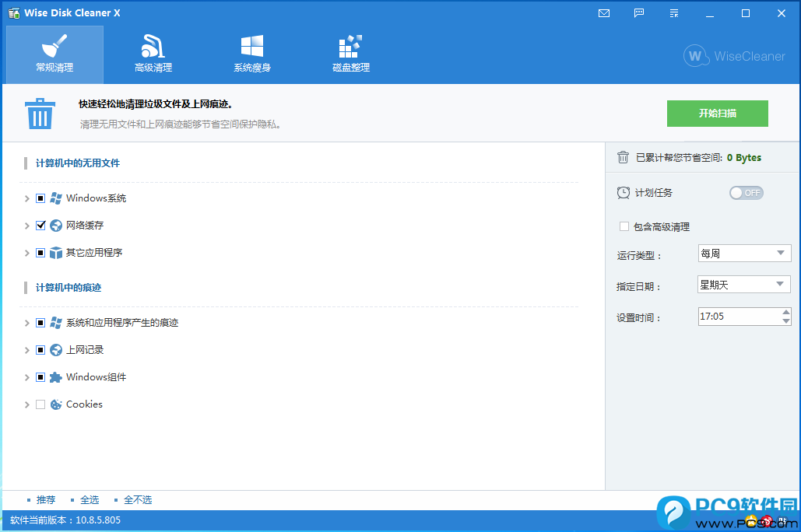Image resolution: width=801 pixels, height=532 pixels.
Task: Expand the Cookies tree node
Action: [26, 405]
